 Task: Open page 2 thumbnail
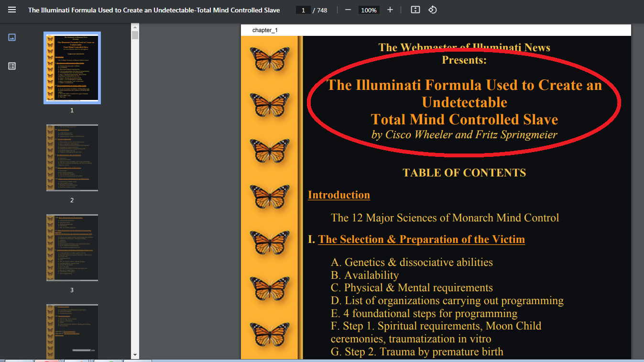(72, 158)
